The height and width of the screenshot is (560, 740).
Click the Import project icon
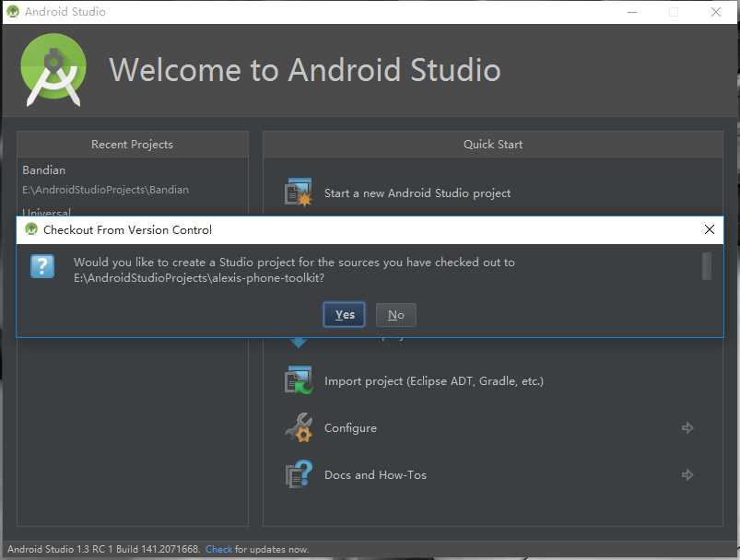pyautogui.click(x=299, y=379)
